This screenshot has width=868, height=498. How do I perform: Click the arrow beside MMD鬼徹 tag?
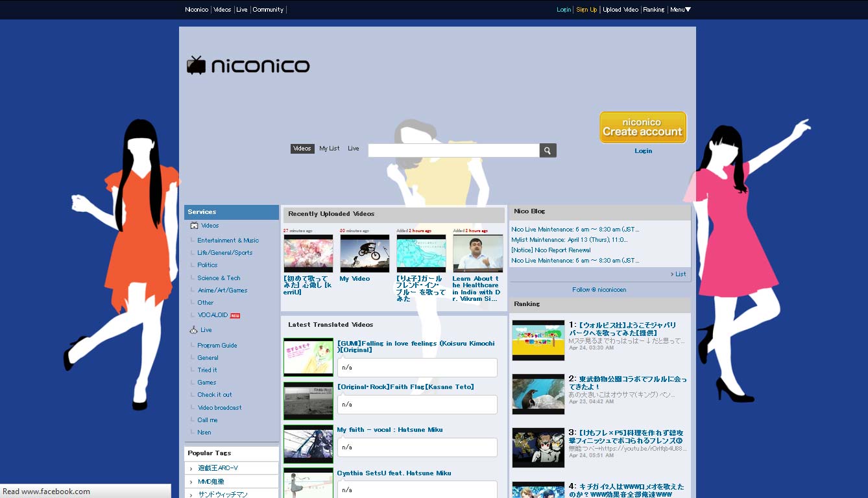[x=191, y=482]
